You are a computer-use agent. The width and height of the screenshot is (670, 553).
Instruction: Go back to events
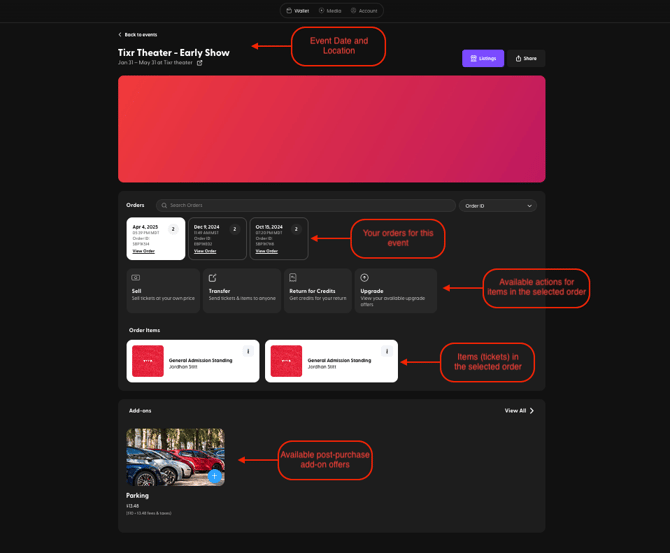point(138,34)
